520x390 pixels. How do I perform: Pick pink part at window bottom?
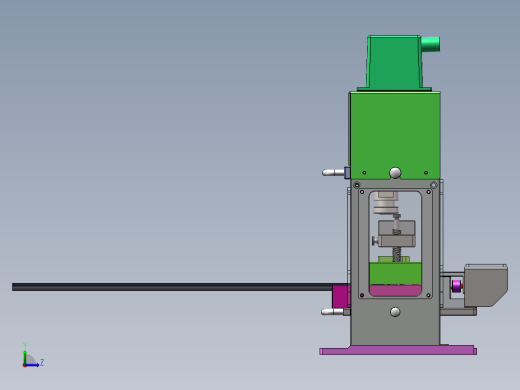395,290
